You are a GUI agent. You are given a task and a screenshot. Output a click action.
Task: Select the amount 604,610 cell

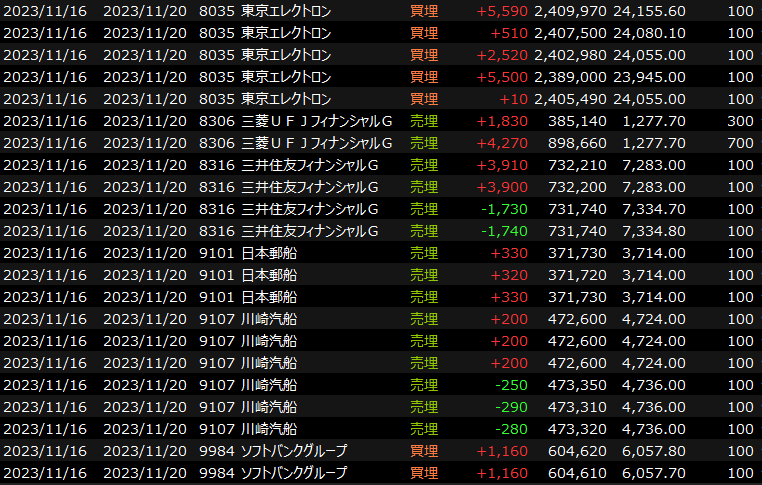click(577, 473)
